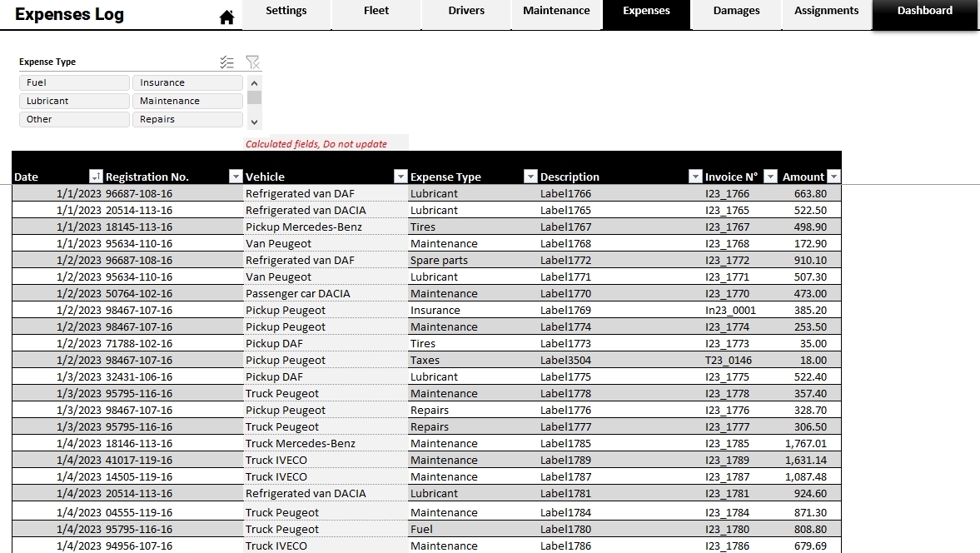This screenshot has height=553, width=980.
Task: Select vehicle cell Pickup Mercedes-Benz
Action: pyautogui.click(x=326, y=227)
